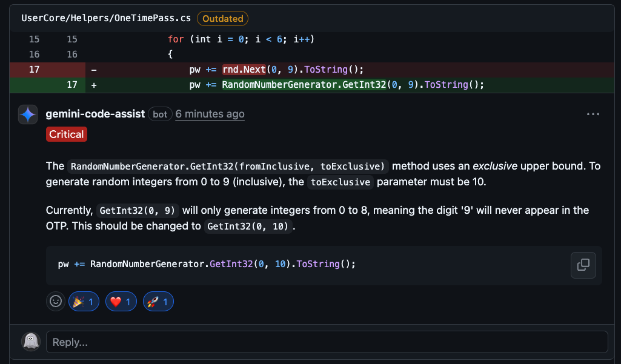Viewport: 621px width, 364px height.
Task: Select deleted line number 17
Action: (x=34, y=70)
